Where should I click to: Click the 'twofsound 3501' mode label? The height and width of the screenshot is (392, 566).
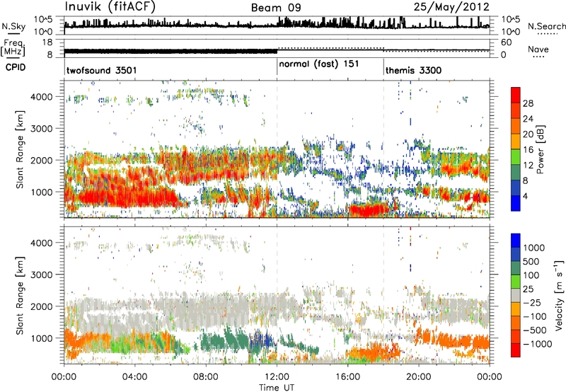[x=102, y=70]
